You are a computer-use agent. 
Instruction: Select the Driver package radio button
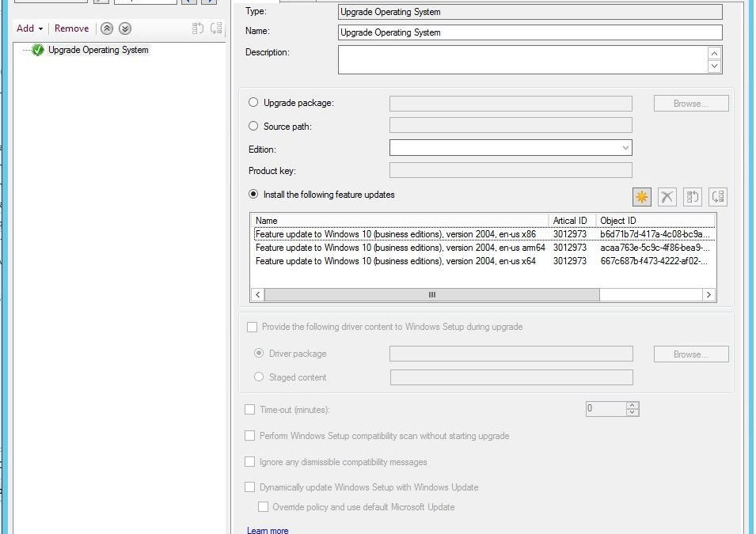tap(259, 354)
